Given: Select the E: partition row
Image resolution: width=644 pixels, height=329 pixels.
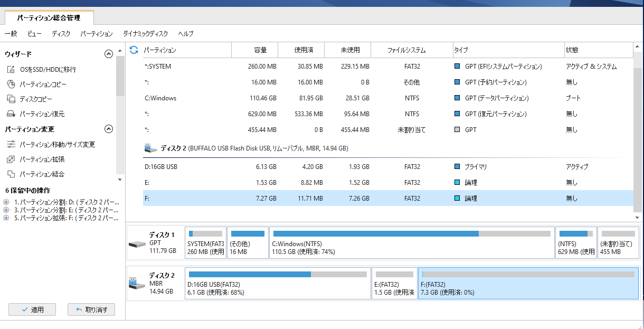Looking at the screenshot, I should click(x=388, y=182).
